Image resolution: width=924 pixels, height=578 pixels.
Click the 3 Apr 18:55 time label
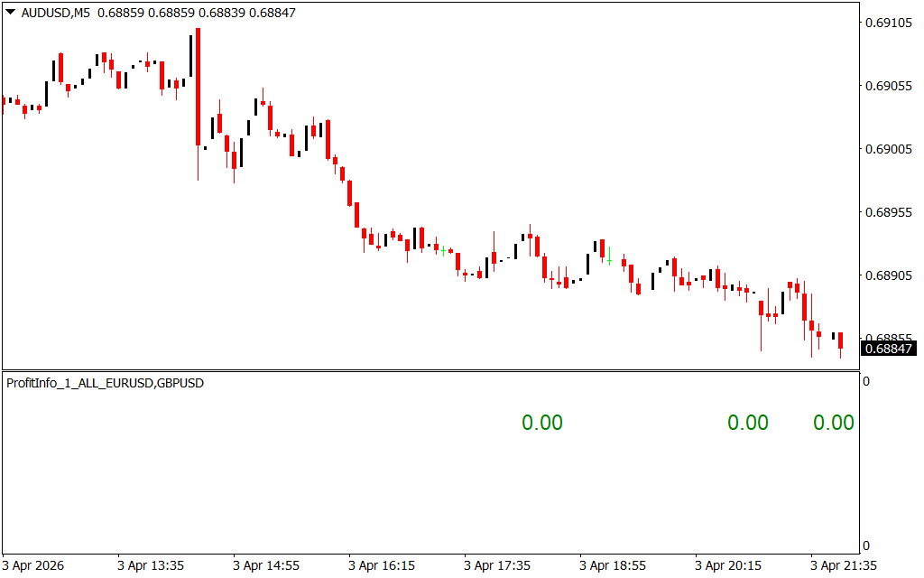pyautogui.click(x=613, y=565)
